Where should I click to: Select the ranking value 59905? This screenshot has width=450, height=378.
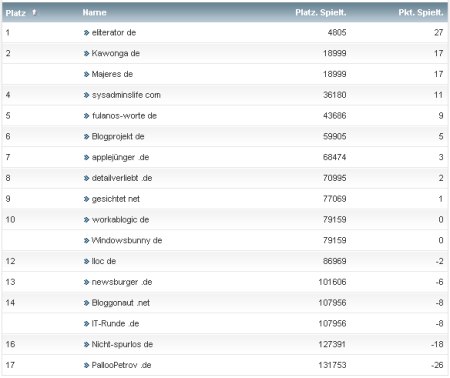click(x=335, y=136)
